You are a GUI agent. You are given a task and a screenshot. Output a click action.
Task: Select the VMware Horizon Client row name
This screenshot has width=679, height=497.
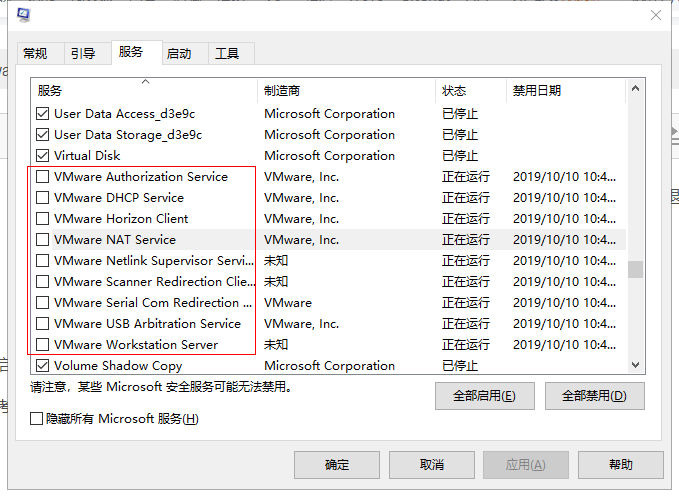click(x=121, y=219)
